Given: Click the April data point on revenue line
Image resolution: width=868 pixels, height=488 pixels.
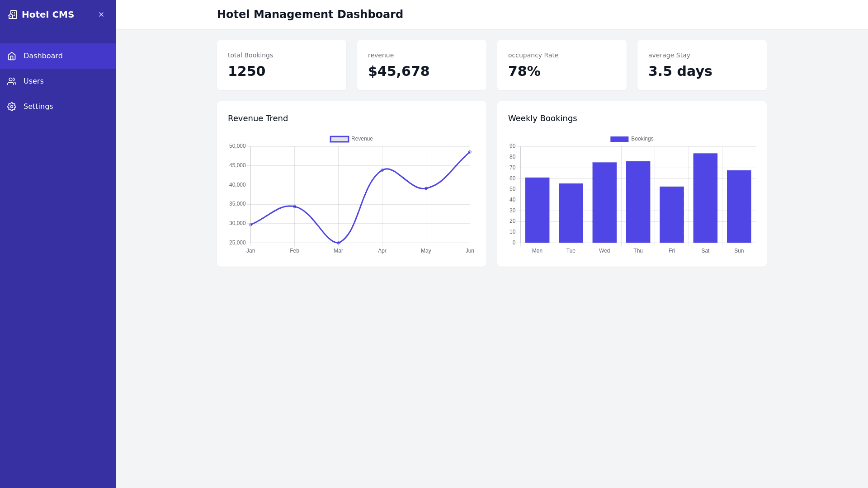Looking at the screenshot, I should tap(382, 170).
